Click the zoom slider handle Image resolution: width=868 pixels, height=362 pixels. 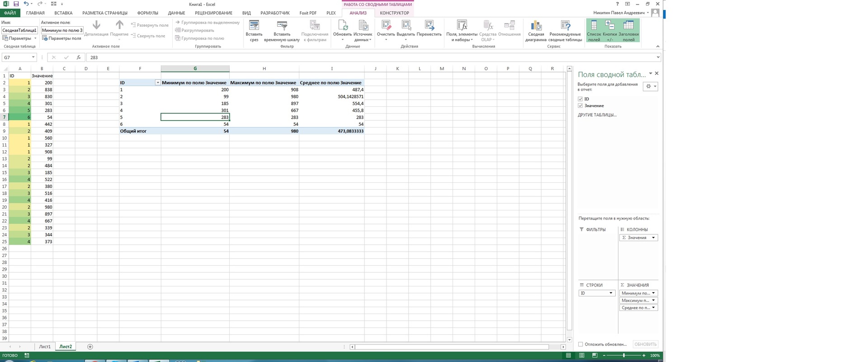point(624,356)
